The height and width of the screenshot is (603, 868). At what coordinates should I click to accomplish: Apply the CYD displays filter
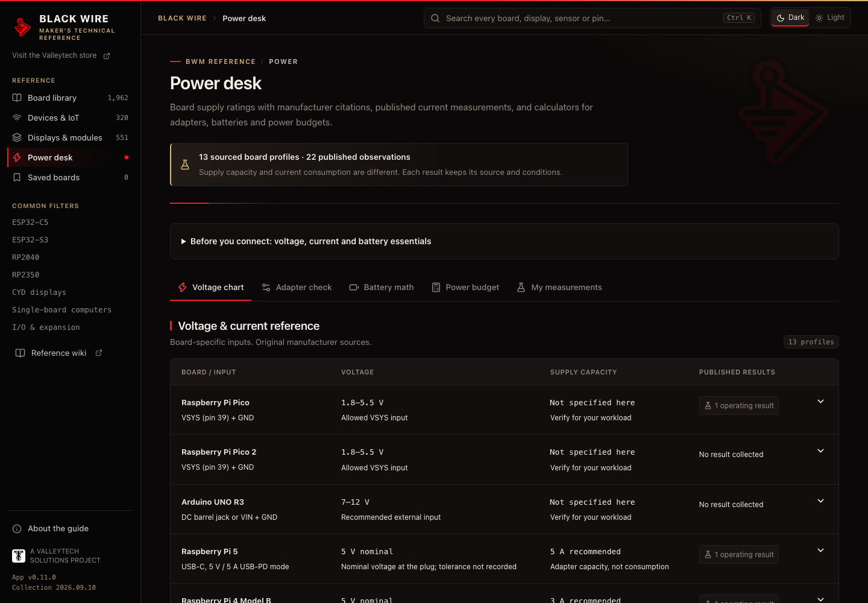tap(39, 292)
